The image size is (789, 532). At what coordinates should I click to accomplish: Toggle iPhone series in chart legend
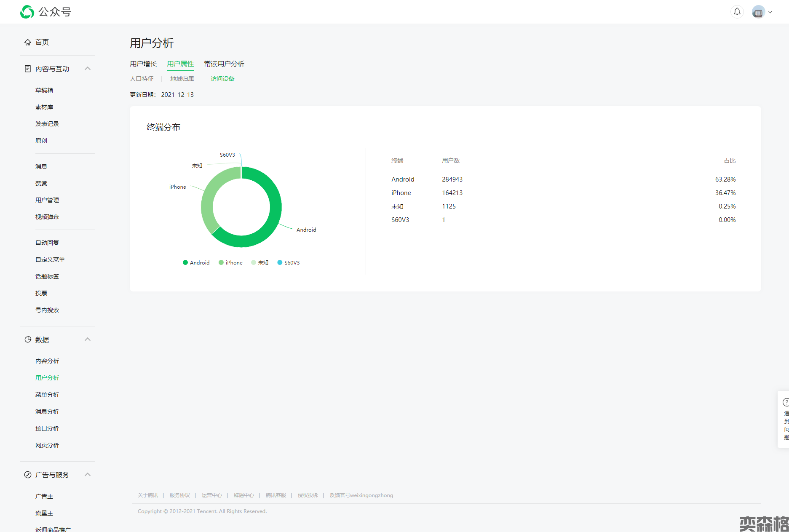pyautogui.click(x=230, y=262)
